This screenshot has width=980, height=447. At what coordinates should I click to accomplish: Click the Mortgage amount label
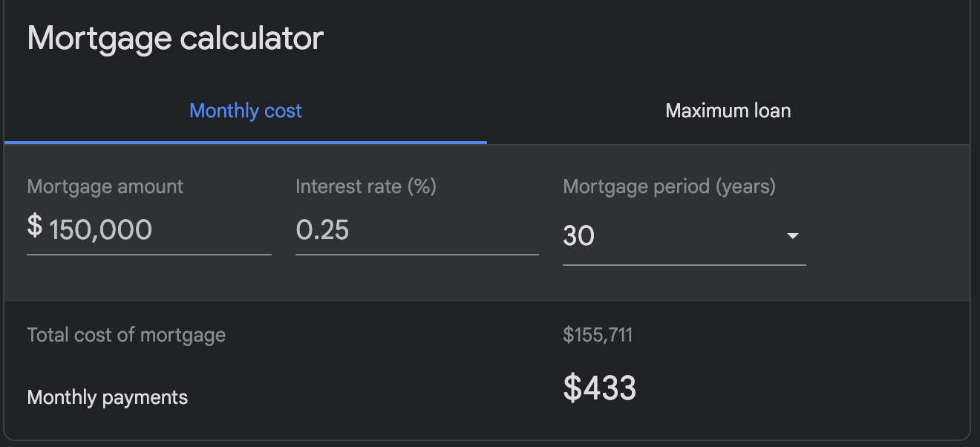pyautogui.click(x=105, y=186)
